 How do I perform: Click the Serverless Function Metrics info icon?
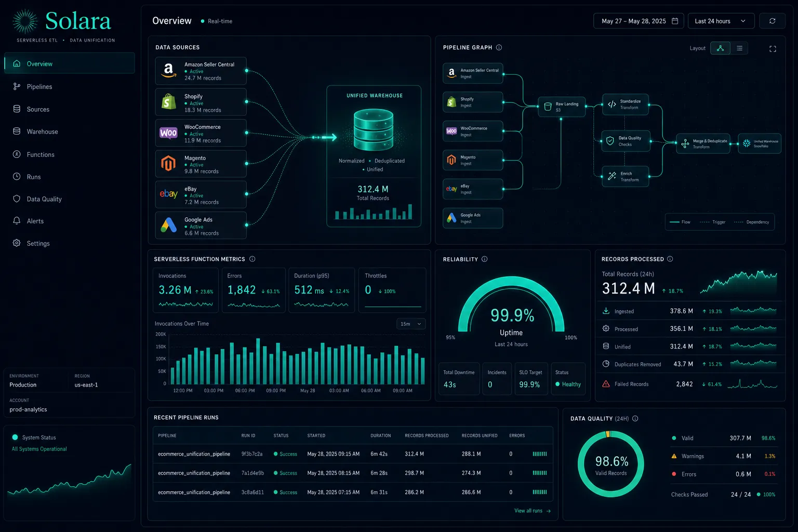(252, 259)
